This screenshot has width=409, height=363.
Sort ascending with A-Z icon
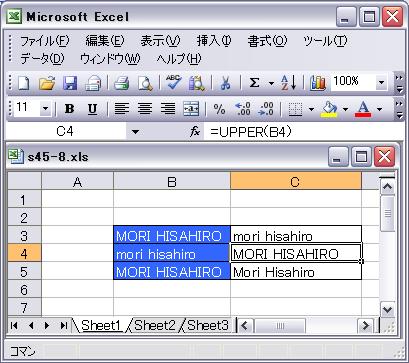point(288,83)
